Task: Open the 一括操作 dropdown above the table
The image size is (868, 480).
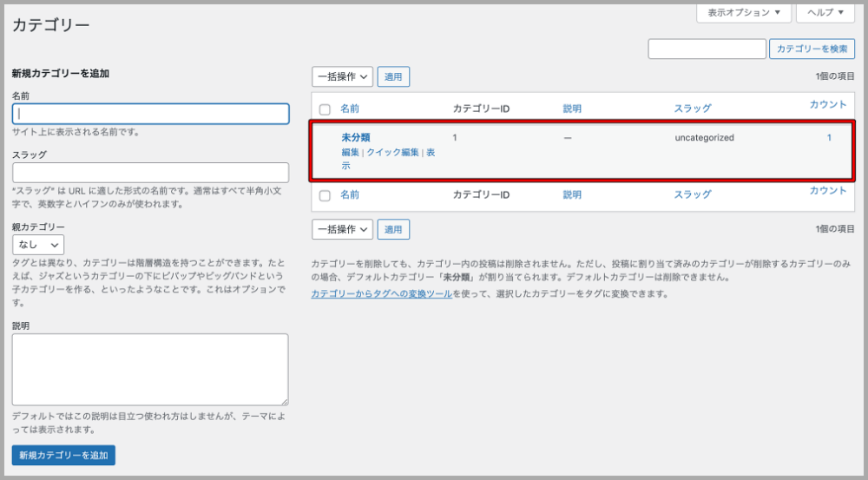Action: (342, 76)
